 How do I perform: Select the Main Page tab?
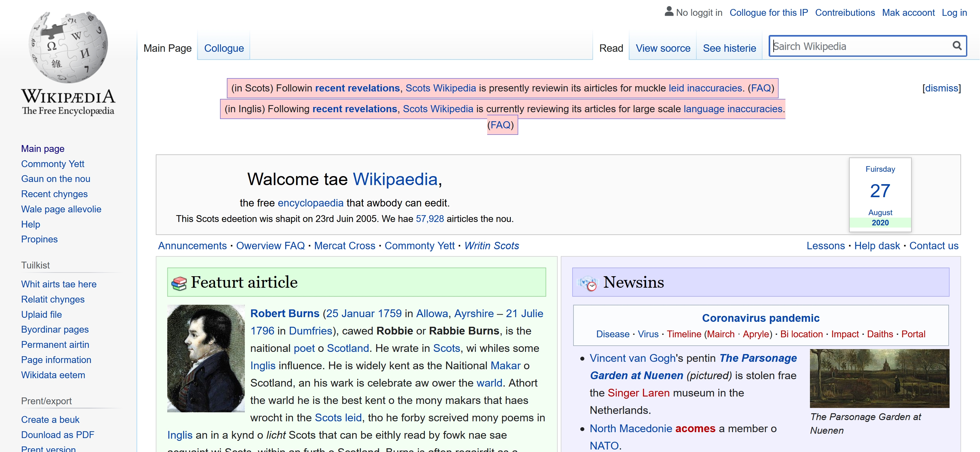[x=167, y=48]
